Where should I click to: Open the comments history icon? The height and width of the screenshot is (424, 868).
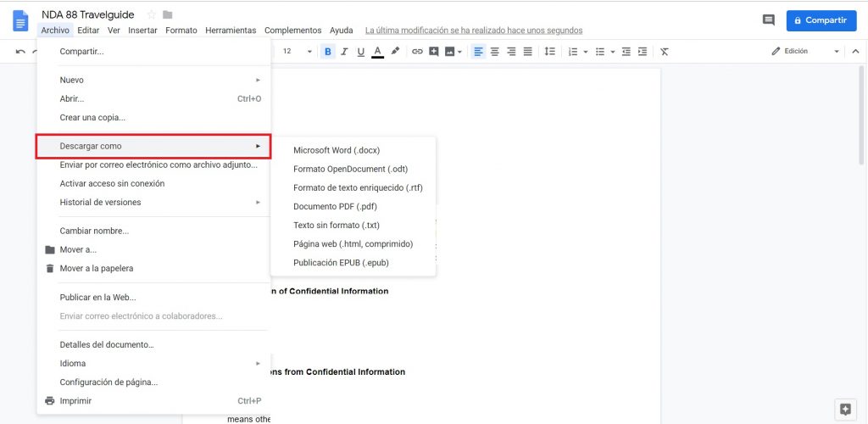click(768, 20)
